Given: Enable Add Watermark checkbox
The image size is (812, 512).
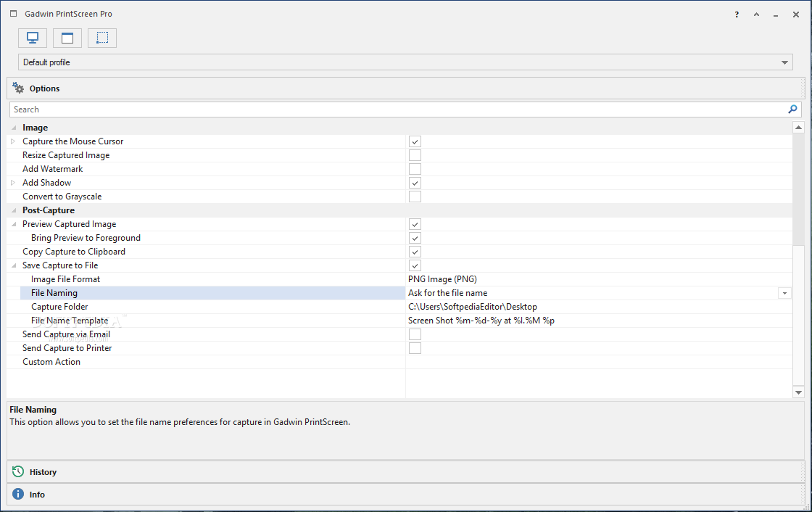Looking at the screenshot, I should point(415,169).
